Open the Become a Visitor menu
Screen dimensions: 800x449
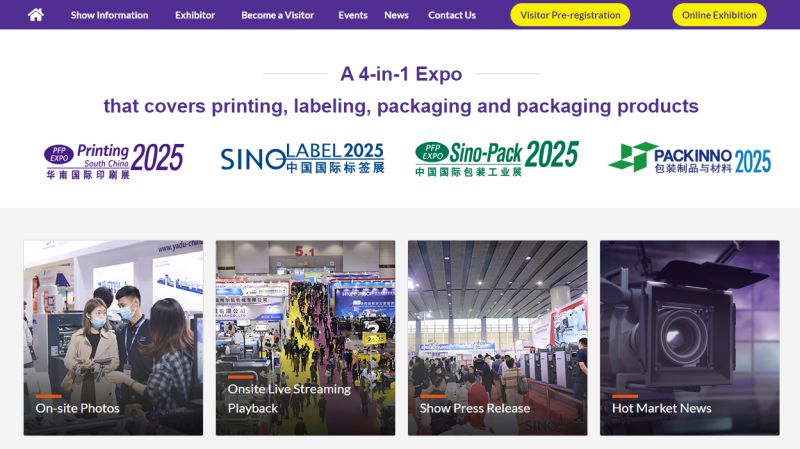click(x=278, y=15)
